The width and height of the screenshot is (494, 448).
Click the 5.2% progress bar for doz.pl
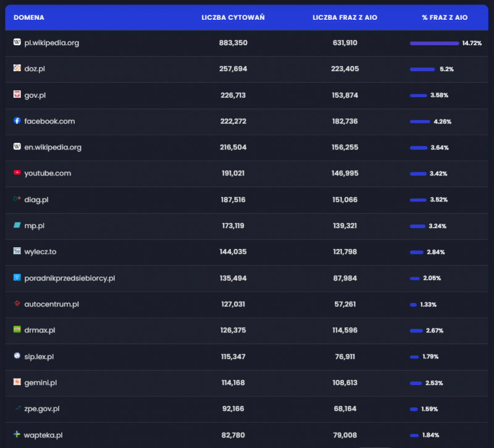[x=422, y=69]
